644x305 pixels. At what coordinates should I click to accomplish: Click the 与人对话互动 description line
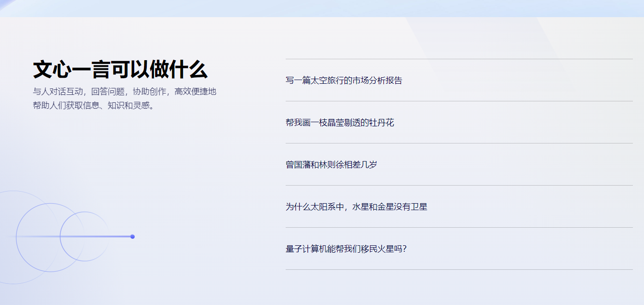124,92
